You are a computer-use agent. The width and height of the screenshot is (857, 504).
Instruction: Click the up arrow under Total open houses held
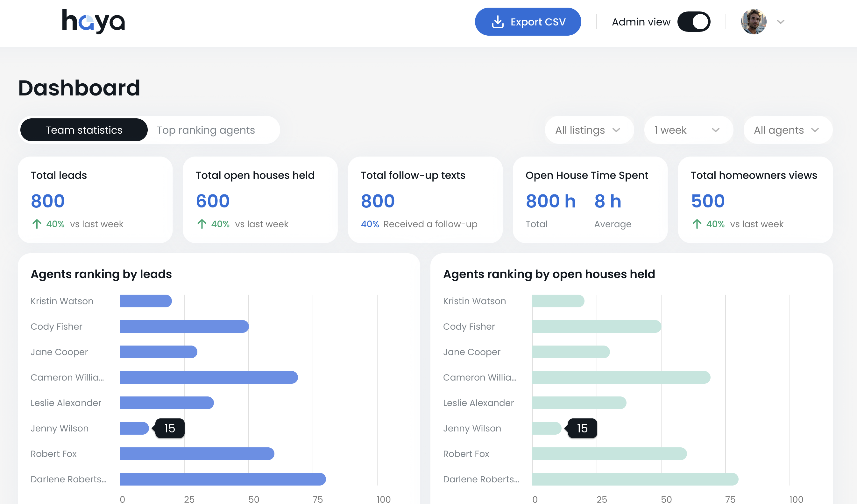[x=202, y=224]
